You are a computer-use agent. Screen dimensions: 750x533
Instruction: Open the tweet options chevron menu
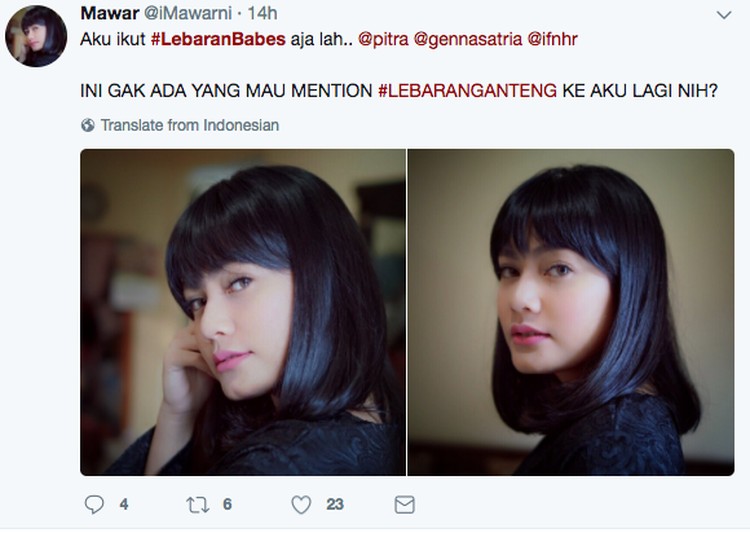click(x=724, y=15)
